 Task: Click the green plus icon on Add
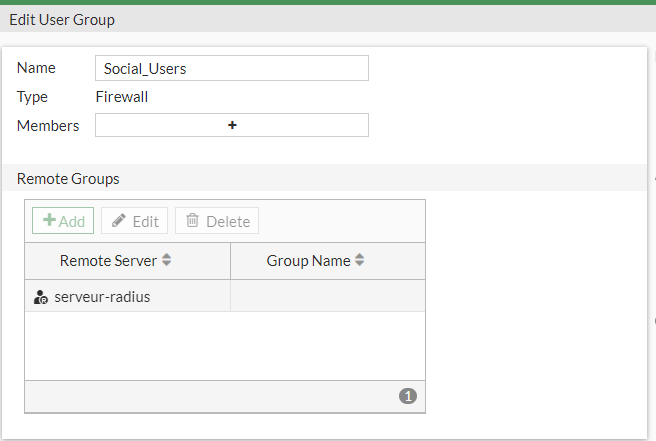point(48,221)
